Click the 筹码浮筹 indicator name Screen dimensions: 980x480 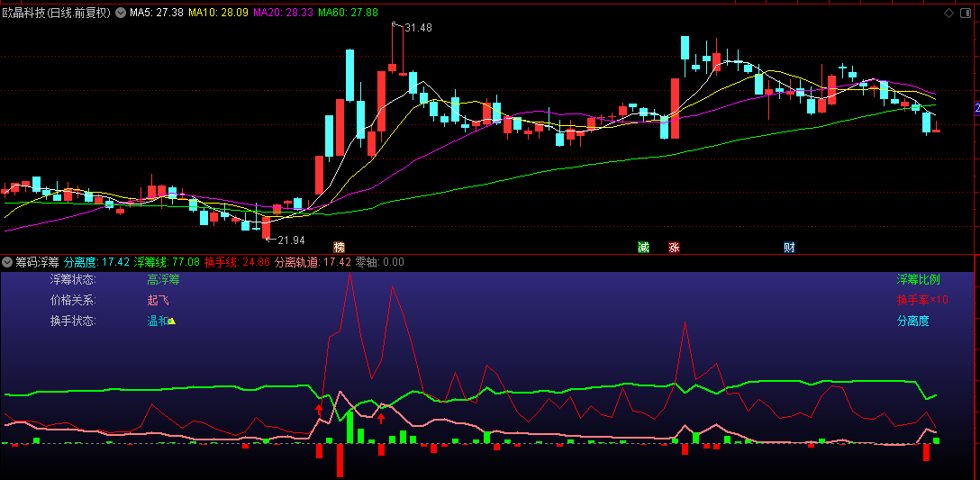coord(38,262)
